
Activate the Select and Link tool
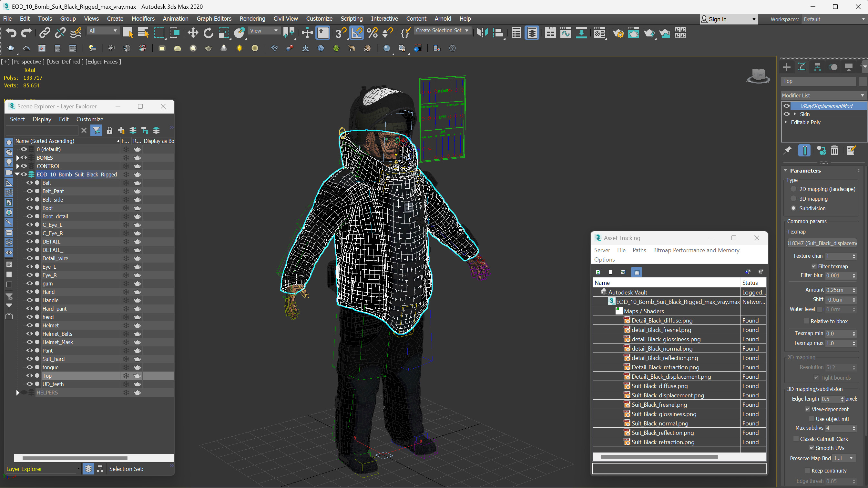(x=45, y=33)
